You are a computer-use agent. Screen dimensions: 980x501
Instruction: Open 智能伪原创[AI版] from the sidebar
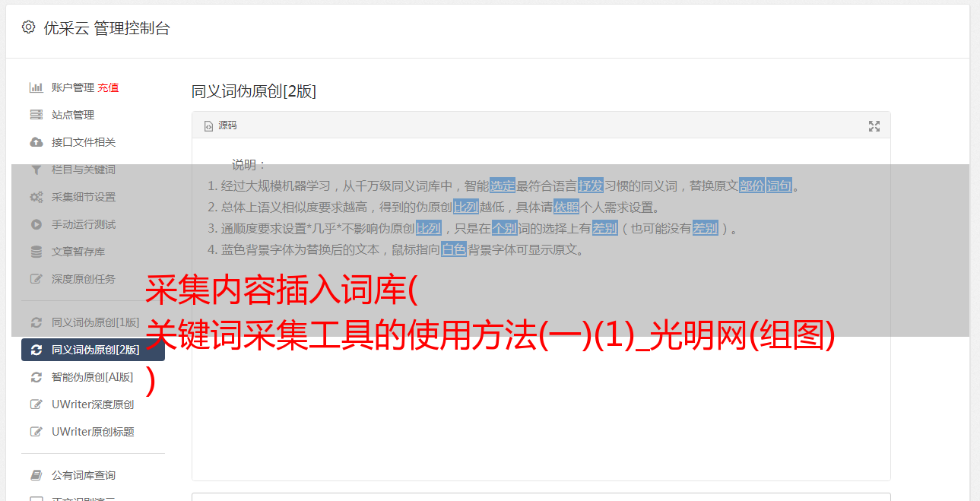(93, 377)
